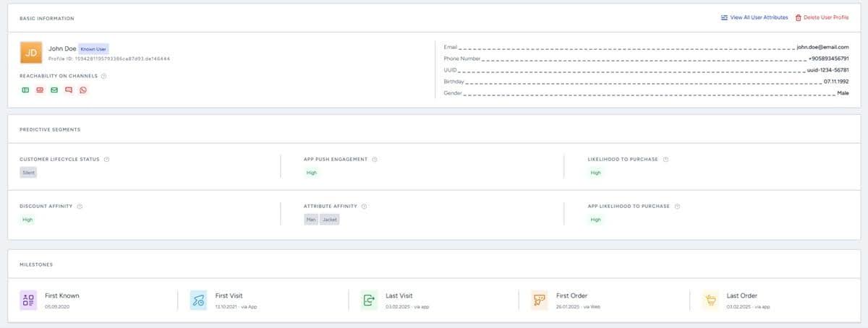
Task: Click the email value john.doe@email.com
Action: [822, 47]
